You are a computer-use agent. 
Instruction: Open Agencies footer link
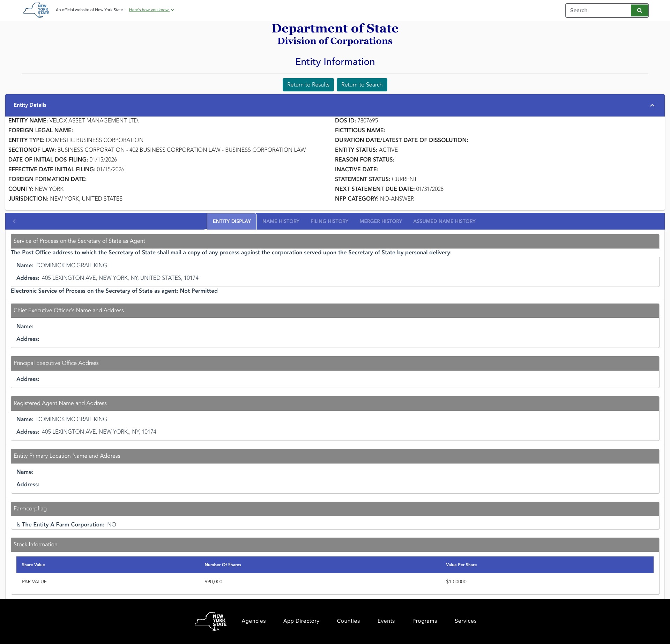[253, 621]
